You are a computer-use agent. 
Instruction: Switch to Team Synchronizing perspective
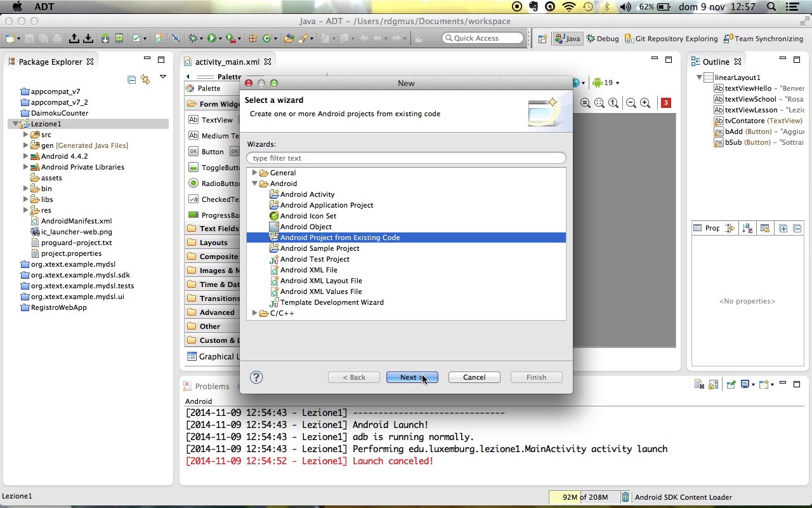click(x=763, y=39)
